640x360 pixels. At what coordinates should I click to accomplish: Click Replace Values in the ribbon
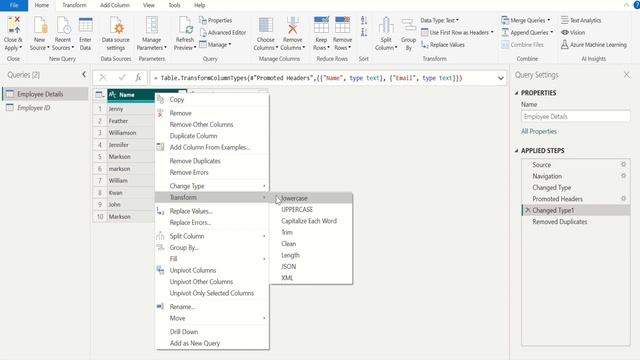(x=443, y=44)
